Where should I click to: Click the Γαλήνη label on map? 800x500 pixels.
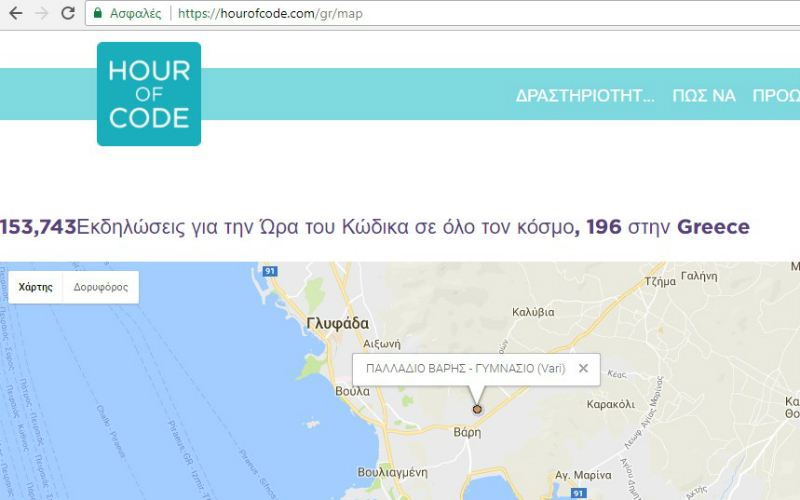click(x=699, y=276)
